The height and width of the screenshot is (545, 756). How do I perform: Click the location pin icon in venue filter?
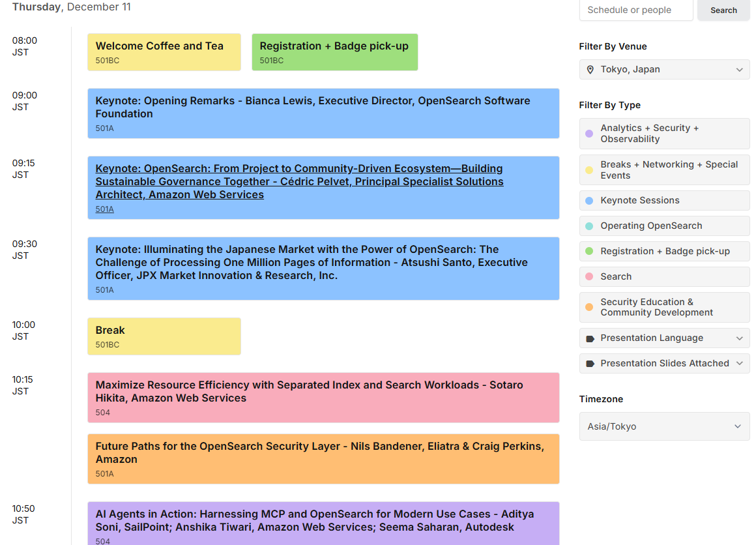[590, 70]
